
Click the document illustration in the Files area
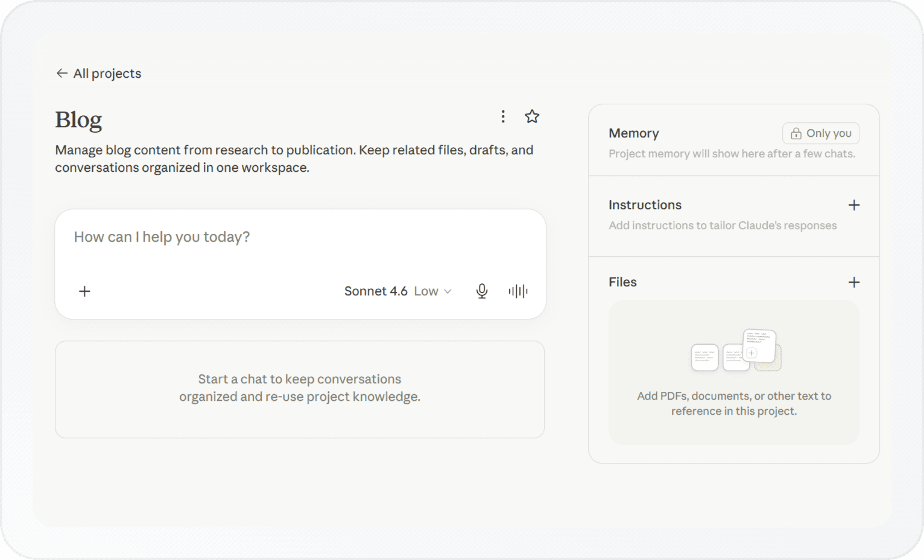point(736,350)
